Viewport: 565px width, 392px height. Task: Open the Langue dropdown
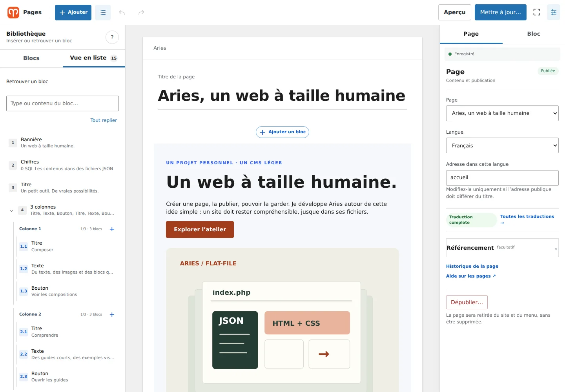tap(502, 145)
